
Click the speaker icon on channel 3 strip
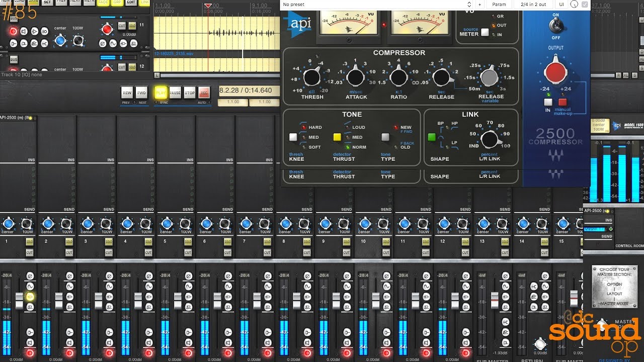109,342
